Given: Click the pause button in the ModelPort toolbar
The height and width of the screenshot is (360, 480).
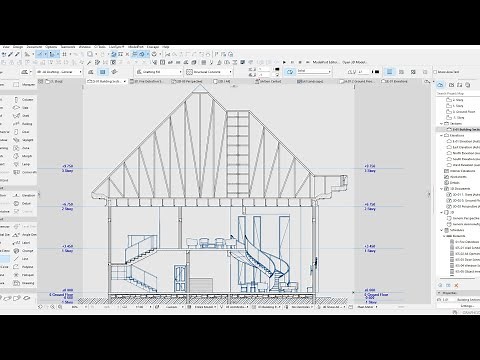Looking at the screenshot, I should pos(292,62).
